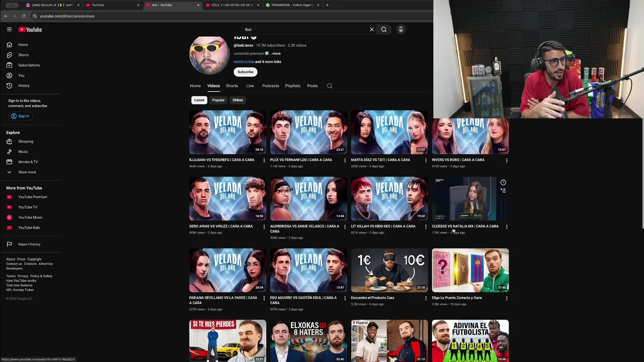Switch to the PROMEDIOS Futbol Argentino tab
Viewport: 644px width, 362px height.
click(292, 5)
